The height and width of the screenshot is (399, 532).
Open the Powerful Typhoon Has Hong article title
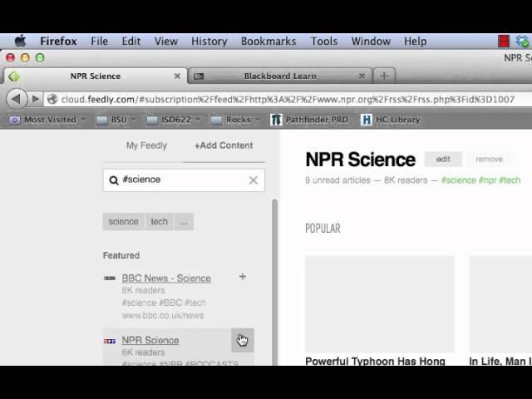click(x=375, y=361)
